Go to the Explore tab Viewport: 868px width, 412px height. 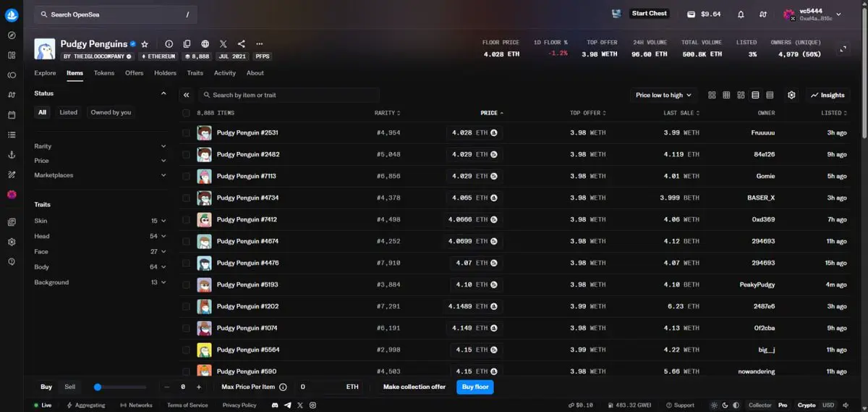click(45, 73)
